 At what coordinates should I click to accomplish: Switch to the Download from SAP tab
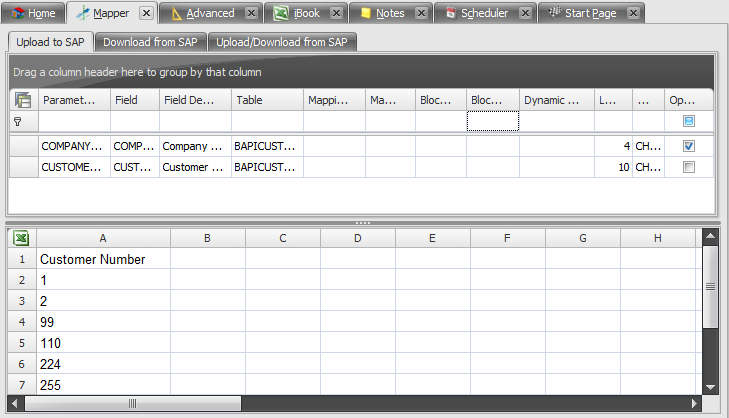tap(150, 42)
